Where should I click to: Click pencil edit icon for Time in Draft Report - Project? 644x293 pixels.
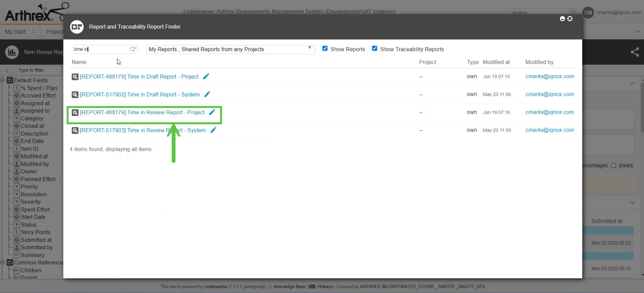tap(206, 77)
